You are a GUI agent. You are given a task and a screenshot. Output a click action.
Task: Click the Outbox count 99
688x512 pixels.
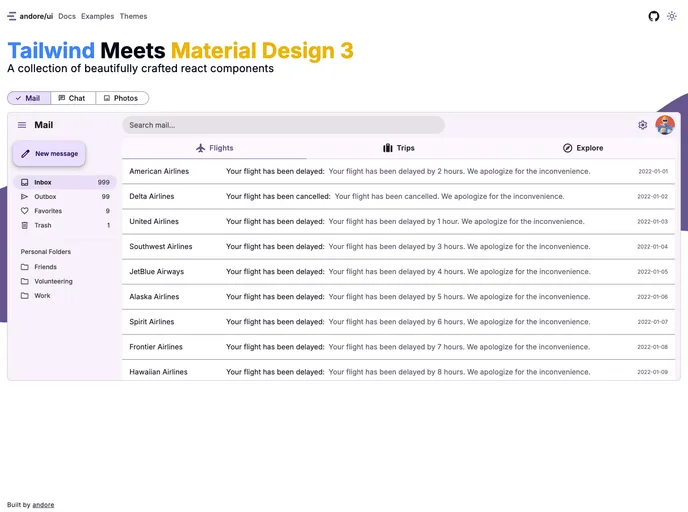click(106, 197)
